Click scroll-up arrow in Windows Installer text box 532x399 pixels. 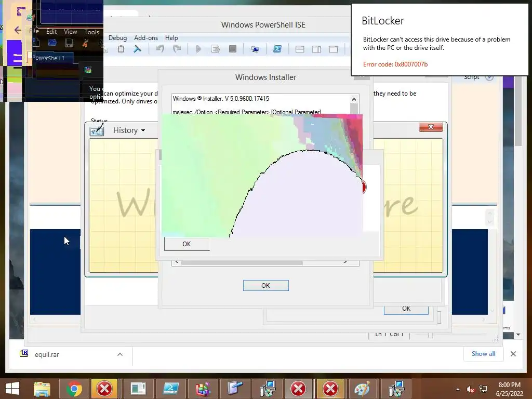[x=354, y=99]
